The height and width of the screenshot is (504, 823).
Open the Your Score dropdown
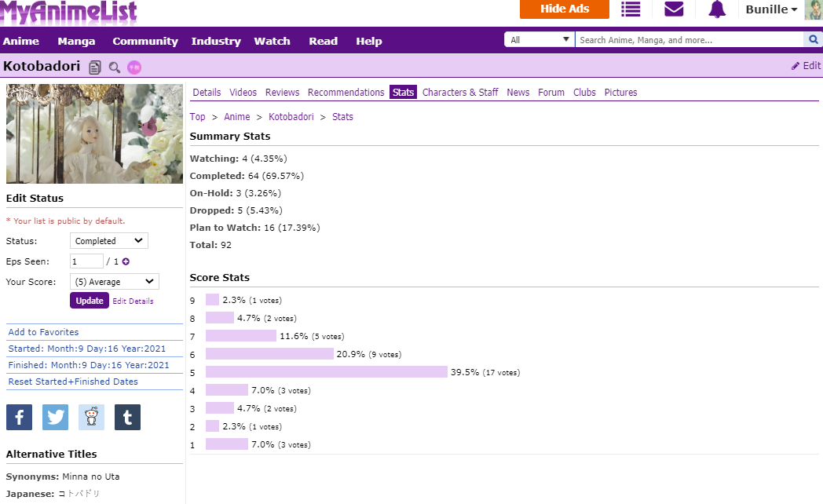coord(115,282)
